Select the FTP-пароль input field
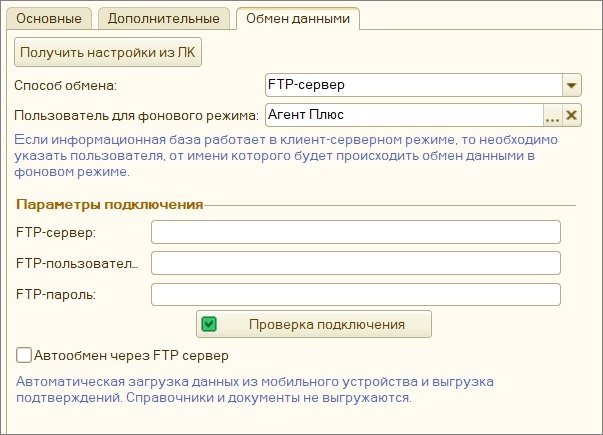603x435 pixels. tap(356, 294)
